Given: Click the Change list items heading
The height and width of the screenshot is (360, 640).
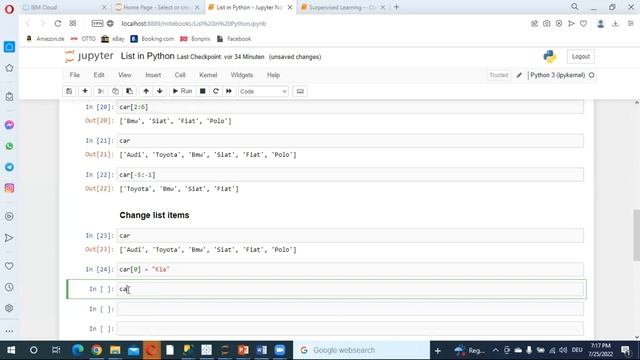Looking at the screenshot, I should click(154, 215).
